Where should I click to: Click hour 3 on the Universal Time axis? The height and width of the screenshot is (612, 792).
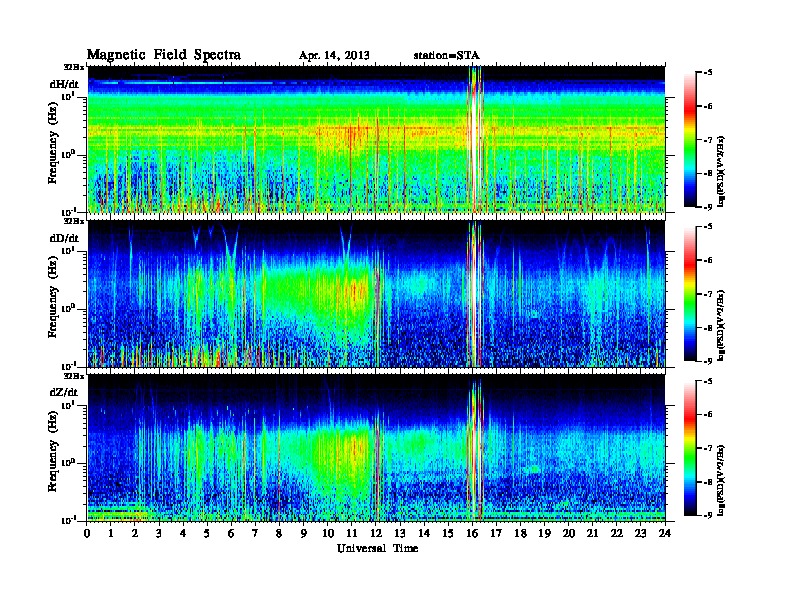[159, 533]
